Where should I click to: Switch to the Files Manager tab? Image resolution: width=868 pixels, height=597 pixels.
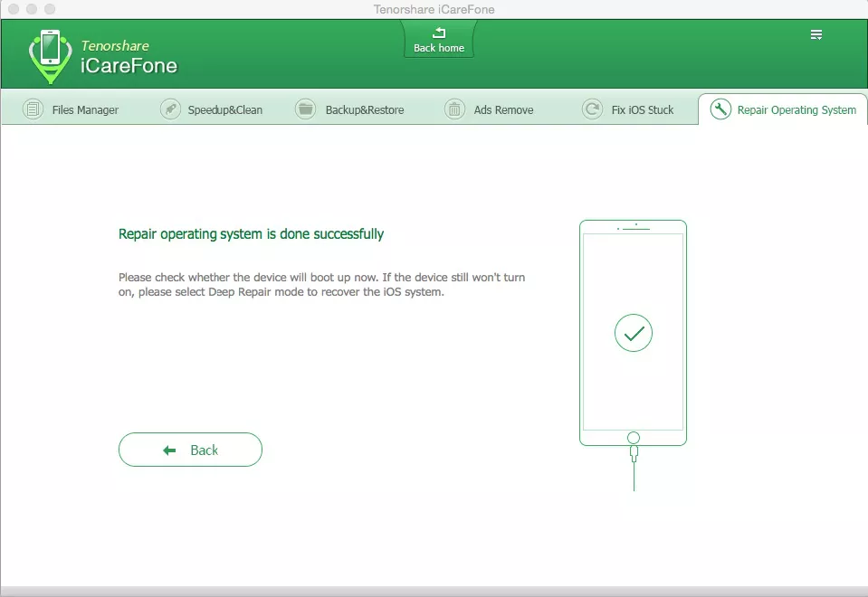click(71, 109)
